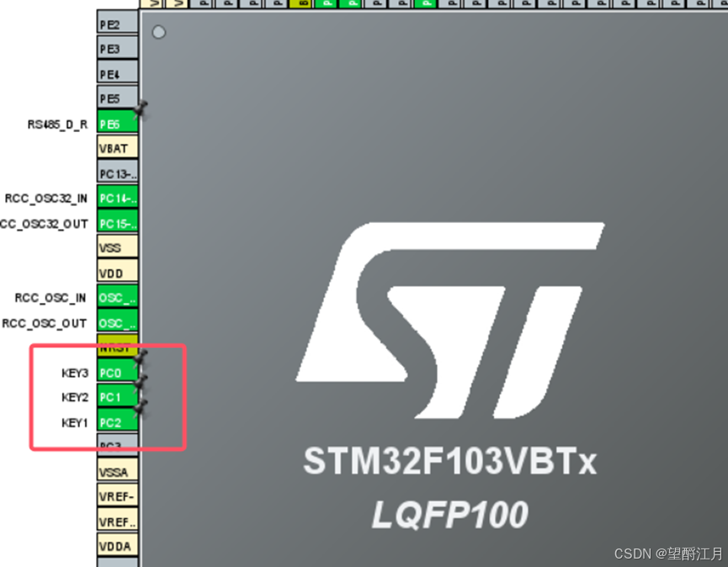
Task: Click the ST logo on the chip
Action: (450, 321)
